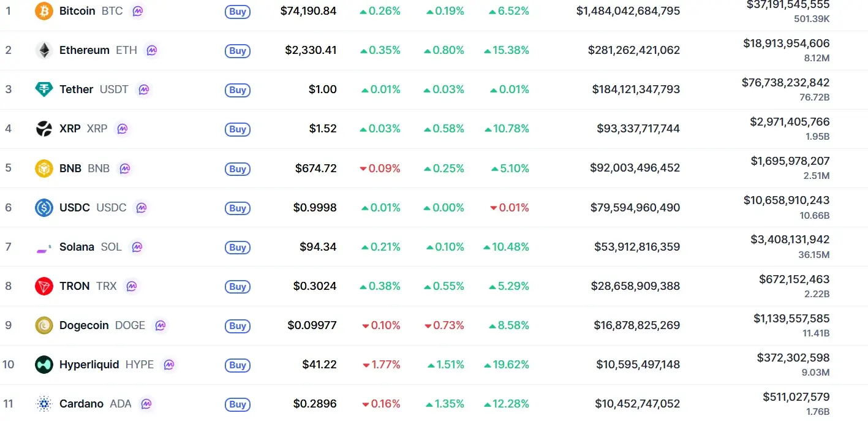Viewport: 868px width, 421px height.
Task: Click the BNB coin icon
Action: tap(43, 168)
